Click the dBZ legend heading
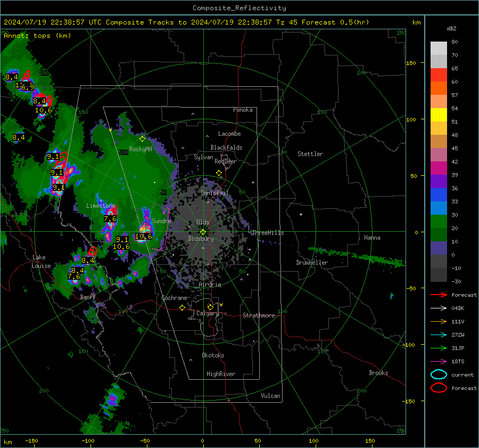This screenshot has width=479, height=448. [451, 28]
